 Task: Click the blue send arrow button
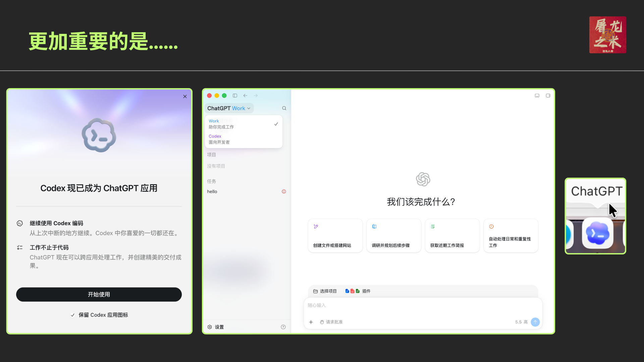click(535, 322)
